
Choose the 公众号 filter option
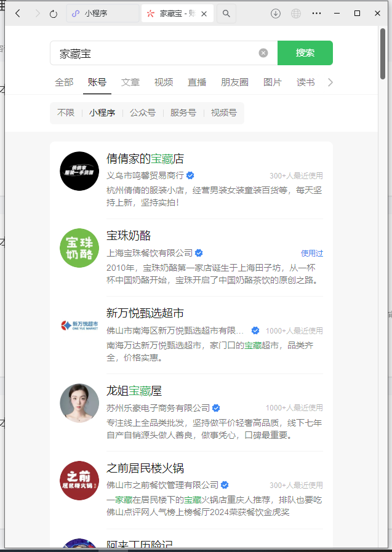[x=143, y=113]
